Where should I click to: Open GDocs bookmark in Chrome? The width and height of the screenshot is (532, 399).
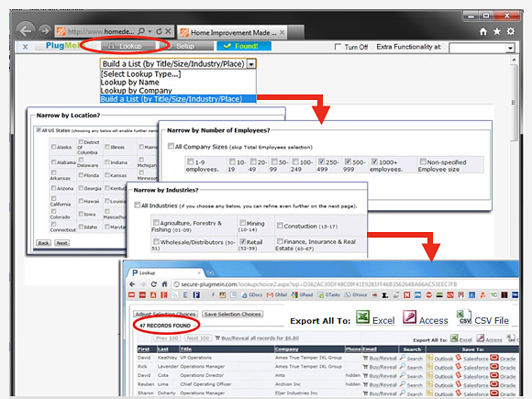tap(253, 294)
